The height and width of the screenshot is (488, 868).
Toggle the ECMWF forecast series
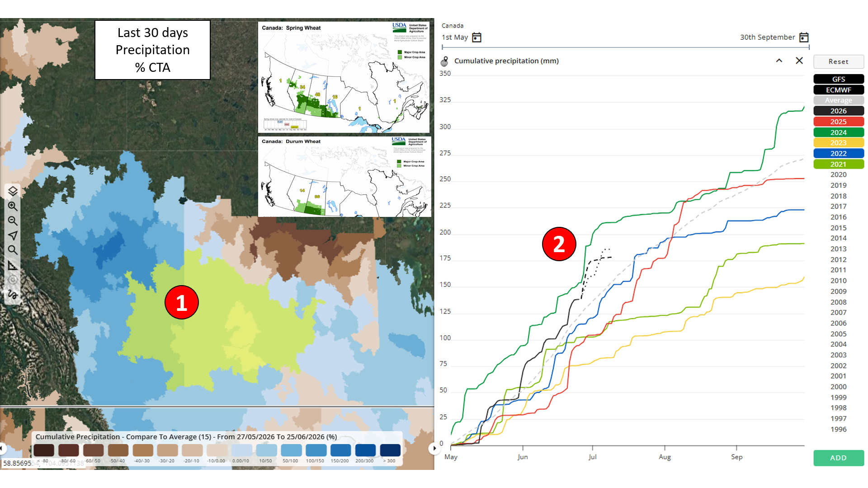tap(839, 90)
